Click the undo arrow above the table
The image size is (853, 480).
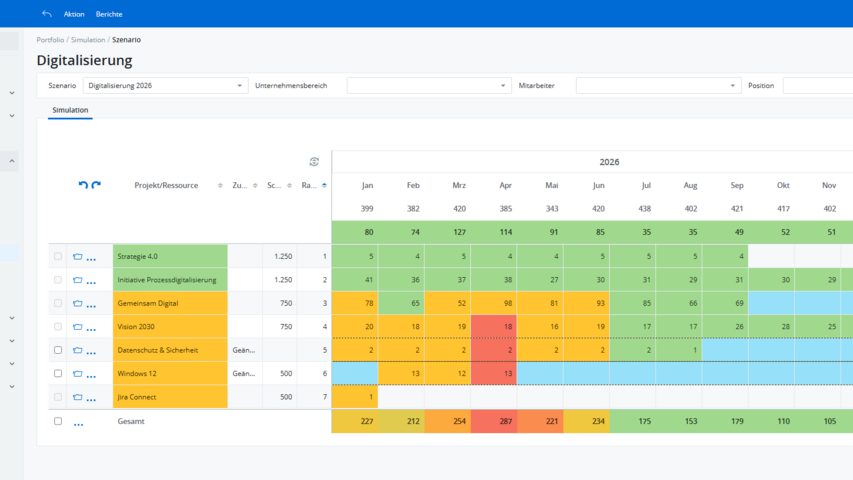pos(83,185)
